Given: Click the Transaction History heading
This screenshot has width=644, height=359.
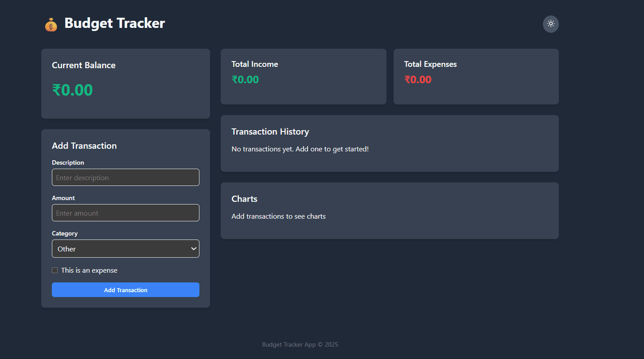Looking at the screenshot, I should 270,131.
